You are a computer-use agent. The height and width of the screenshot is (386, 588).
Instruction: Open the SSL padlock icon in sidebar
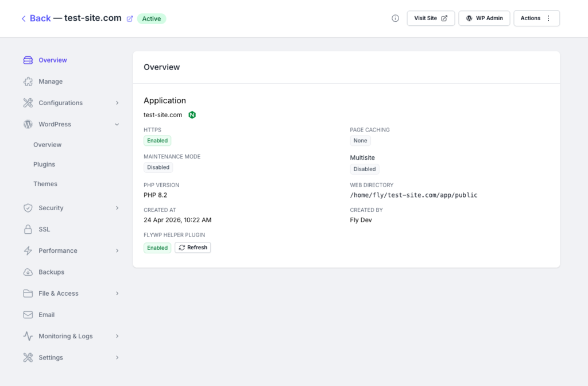coord(28,229)
